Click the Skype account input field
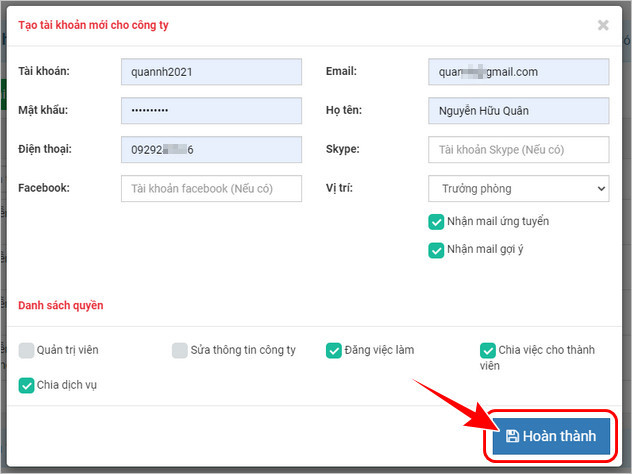Image resolution: width=632 pixels, height=474 pixels. [x=518, y=149]
